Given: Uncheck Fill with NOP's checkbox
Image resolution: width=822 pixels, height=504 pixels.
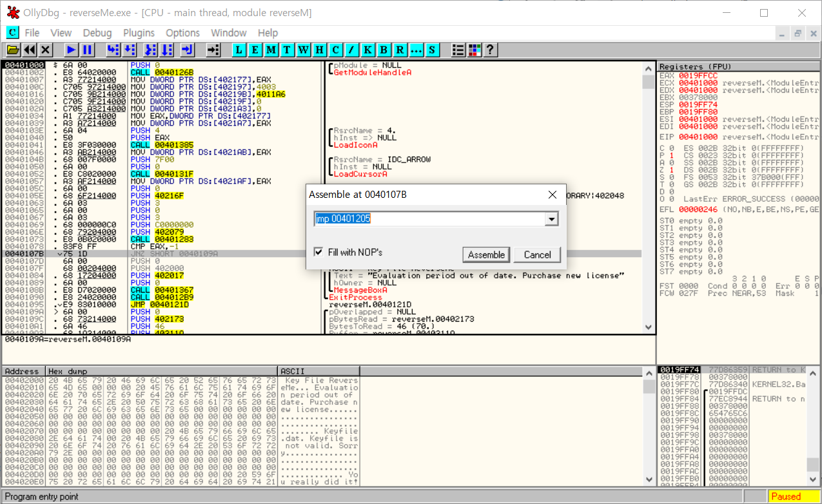Looking at the screenshot, I should coord(318,252).
